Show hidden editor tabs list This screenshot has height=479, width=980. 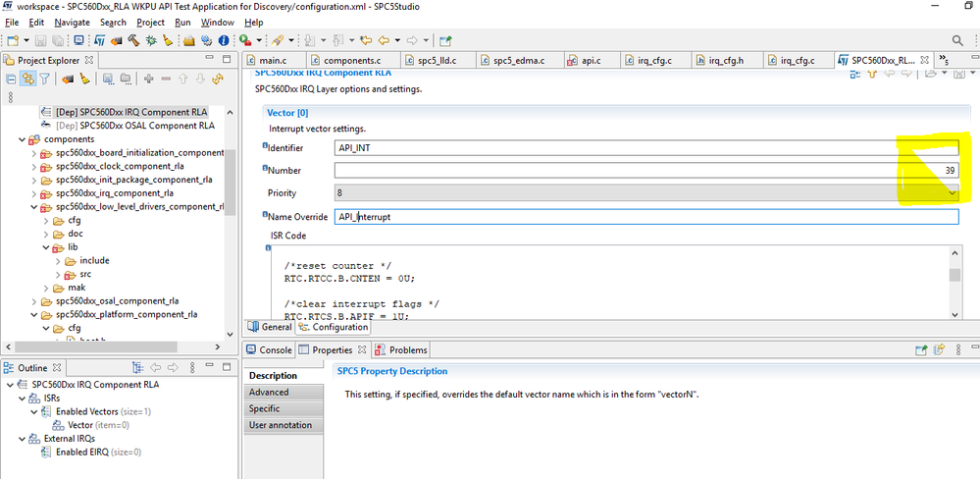click(x=945, y=61)
